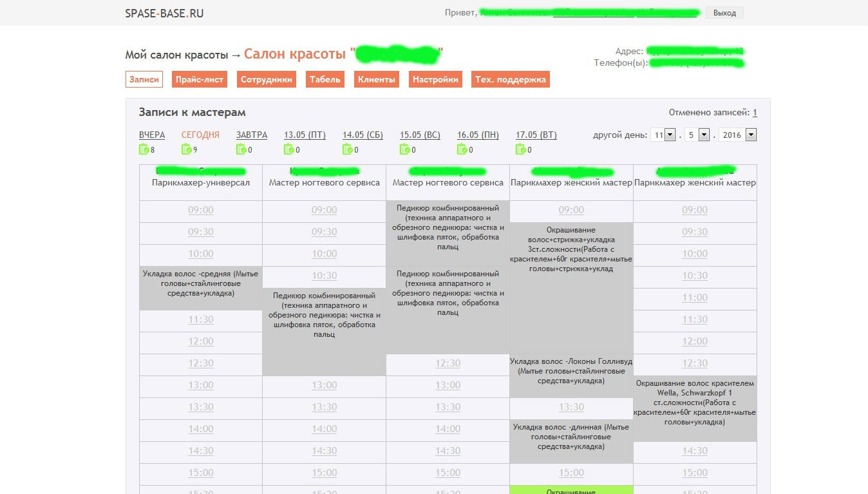Viewport: 868px width, 494px height.
Task: Jump to the 14.05 (СБ) date link
Action: click(x=363, y=135)
